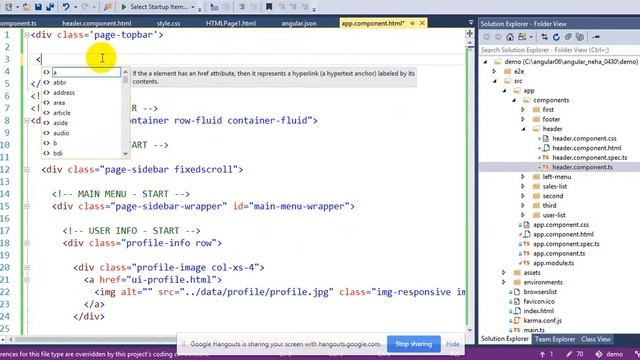Toggle Show All Files icon in Solution Explorer

click(580, 37)
